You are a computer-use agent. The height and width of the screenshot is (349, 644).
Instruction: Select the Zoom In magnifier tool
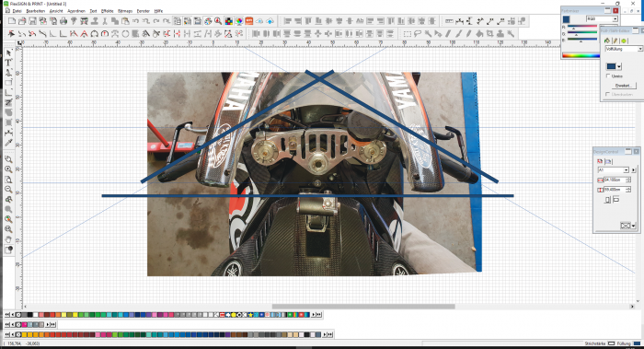point(8,169)
